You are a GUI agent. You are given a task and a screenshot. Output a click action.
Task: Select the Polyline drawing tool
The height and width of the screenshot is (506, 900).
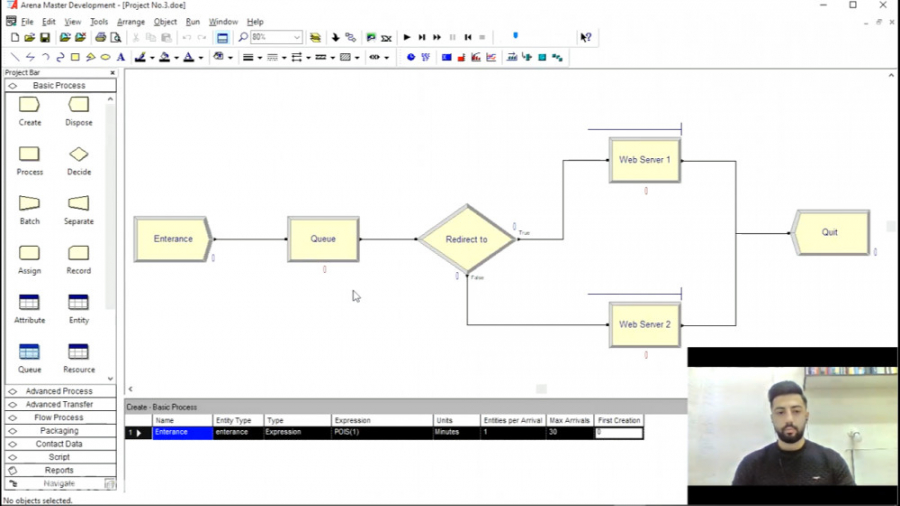point(30,57)
